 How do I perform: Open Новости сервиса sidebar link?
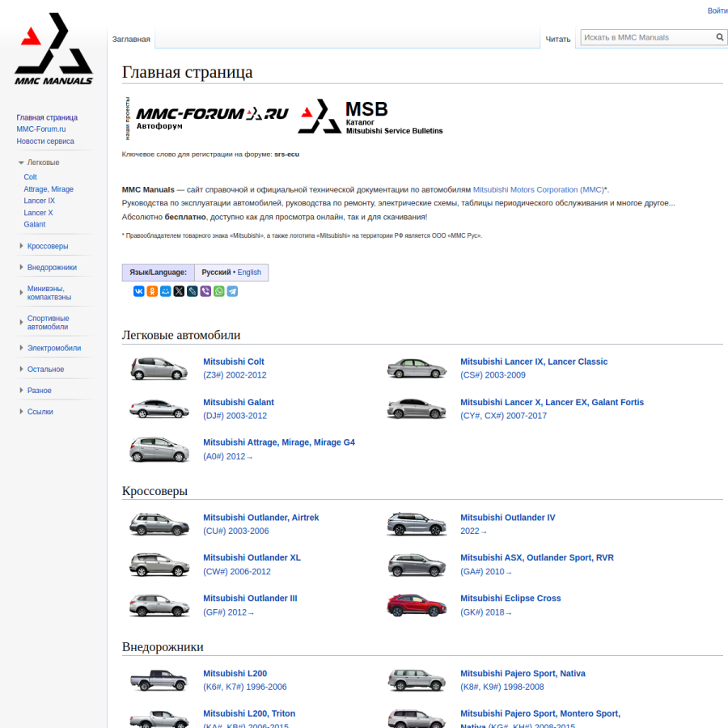(45, 141)
